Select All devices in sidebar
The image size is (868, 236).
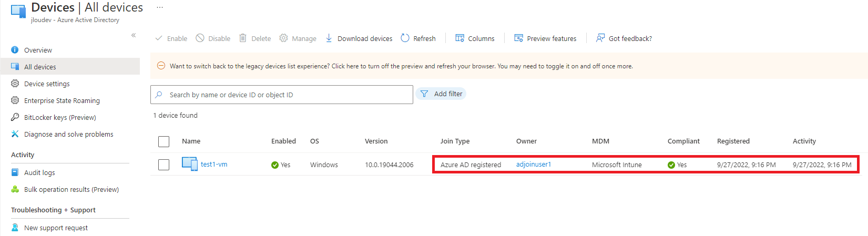tap(70, 67)
